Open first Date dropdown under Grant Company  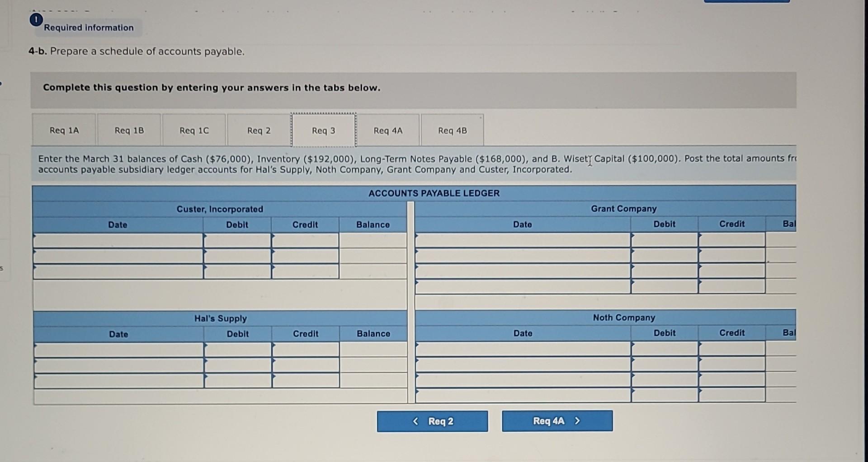click(523, 240)
